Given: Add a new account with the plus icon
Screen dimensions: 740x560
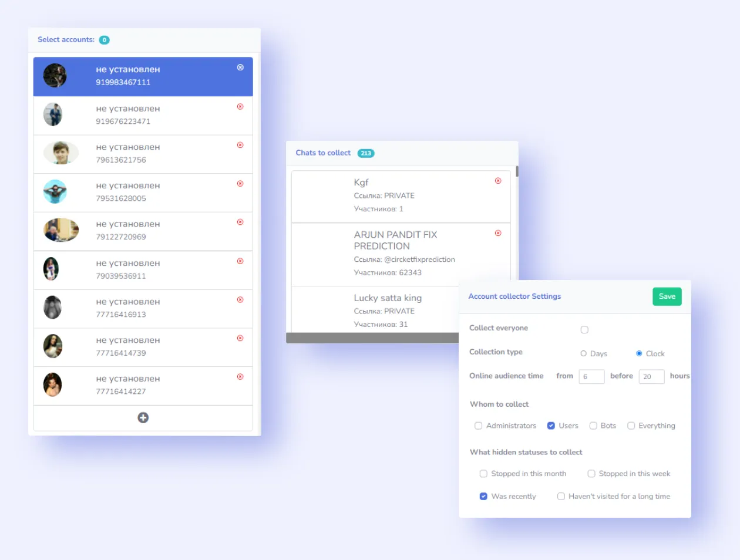Looking at the screenshot, I should click(143, 417).
